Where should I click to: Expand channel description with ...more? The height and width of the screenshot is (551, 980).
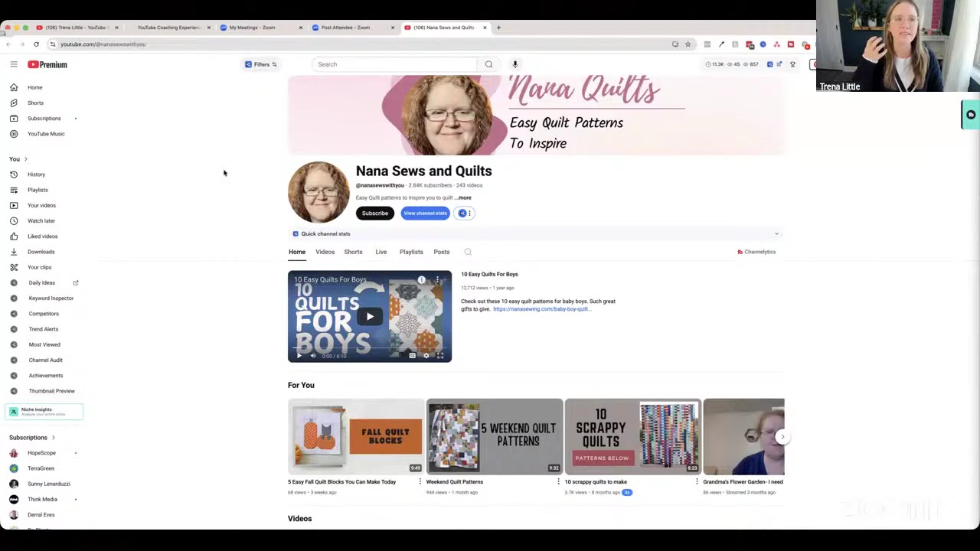tap(463, 197)
